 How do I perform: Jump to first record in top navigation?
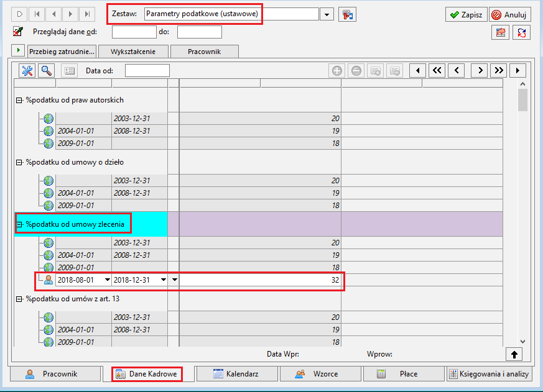point(37,14)
